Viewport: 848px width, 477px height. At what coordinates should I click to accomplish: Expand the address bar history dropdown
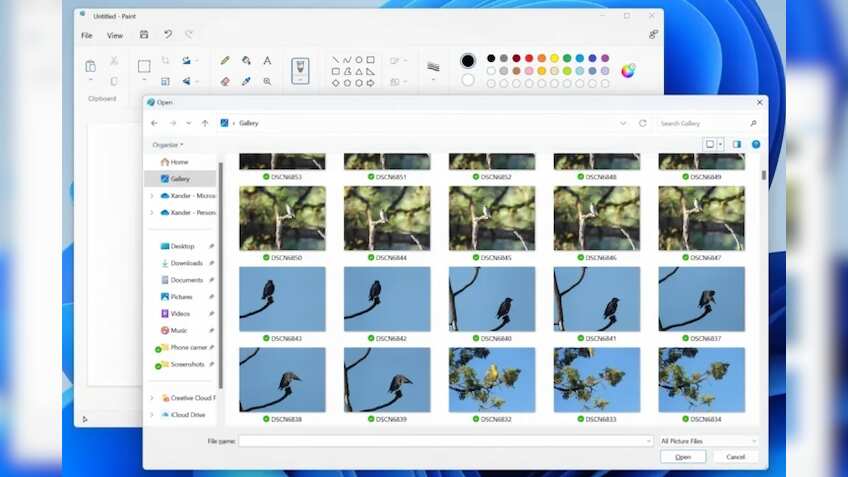pos(623,123)
